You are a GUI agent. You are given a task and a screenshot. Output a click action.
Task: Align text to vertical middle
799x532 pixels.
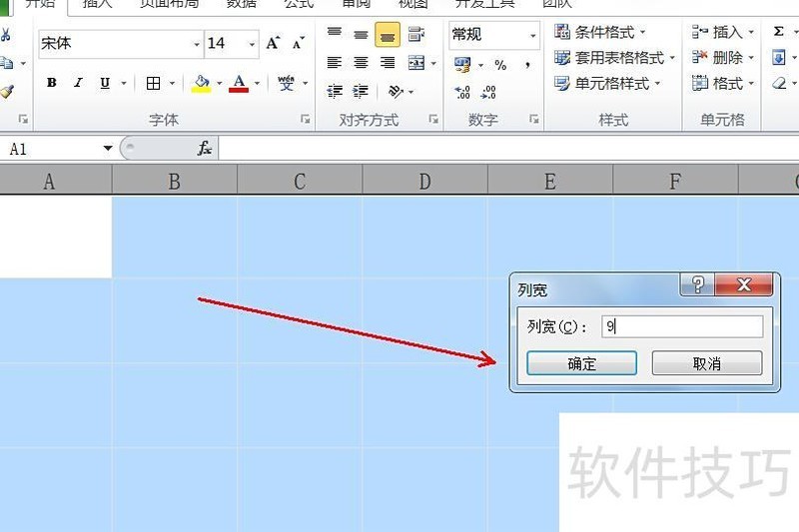(361, 34)
